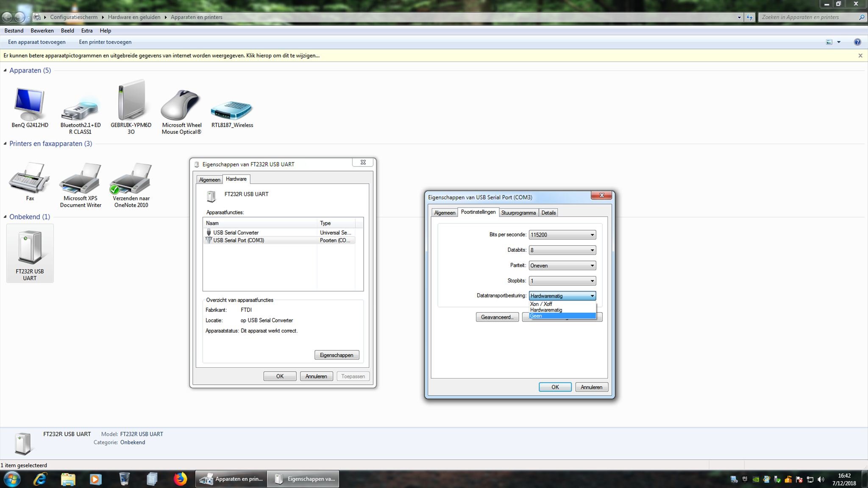Choose Hardwarematig in the dropdown list
Image resolution: width=868 pixels, height=488 pixels.
point(562,310)
